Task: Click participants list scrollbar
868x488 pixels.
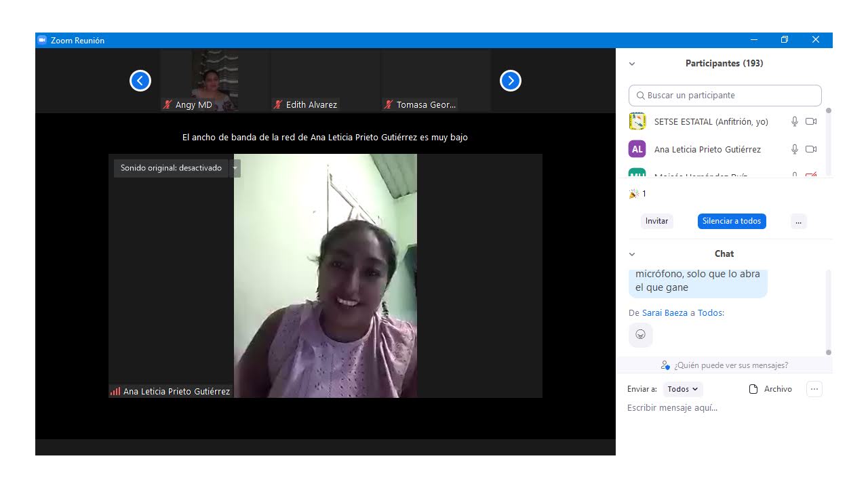Action: [829, 142]
